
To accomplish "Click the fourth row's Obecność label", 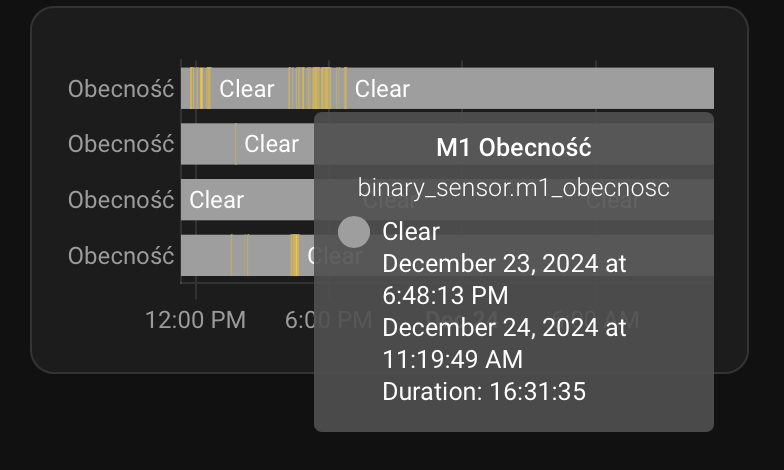I will click(x=121, y=256).
